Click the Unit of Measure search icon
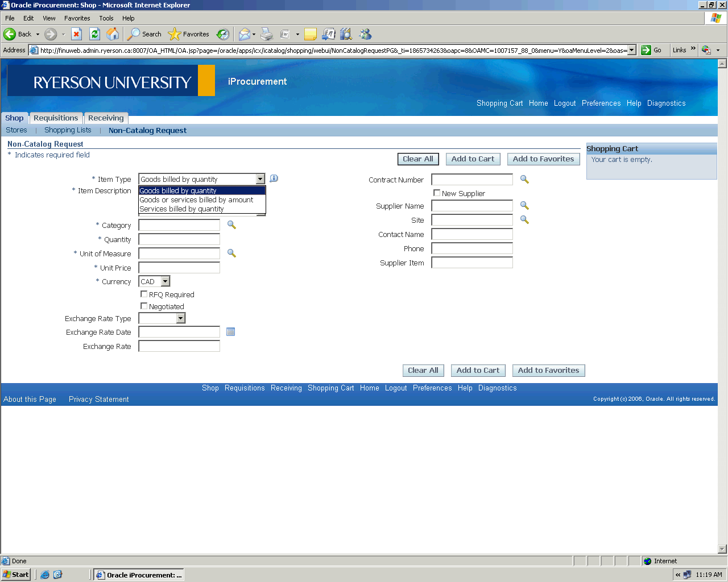The height and width of the screenshot is (582, 728). (231, 253)
